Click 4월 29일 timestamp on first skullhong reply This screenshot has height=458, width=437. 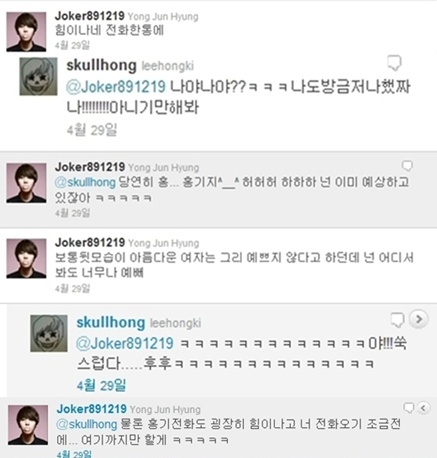point(92,130)
